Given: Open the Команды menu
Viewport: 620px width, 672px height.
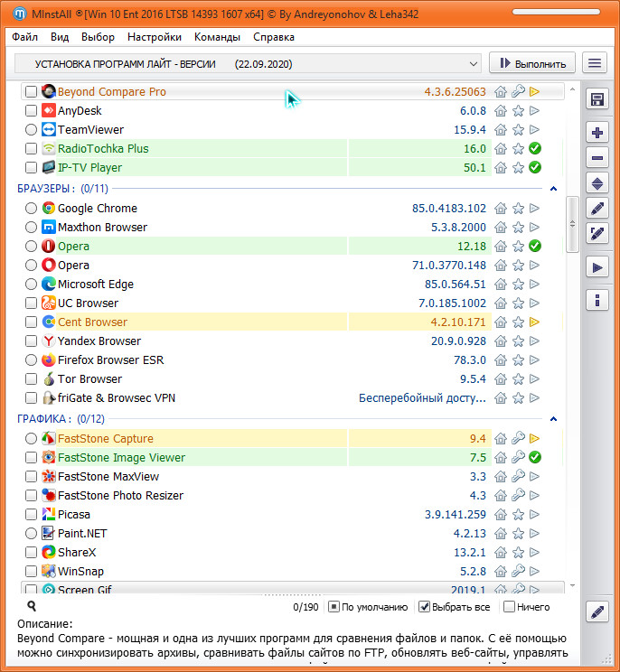Looking at the screenshot, I should (217, 37).
